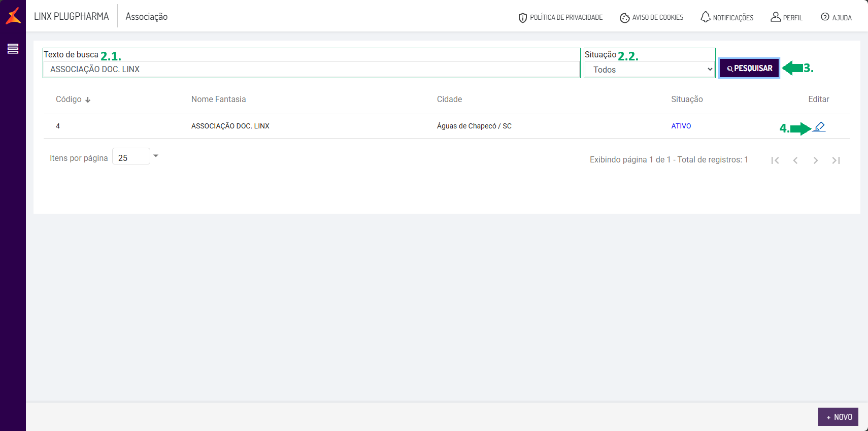
Task: Open the Itens por página dropdown
Action: (x=136, y=157)
